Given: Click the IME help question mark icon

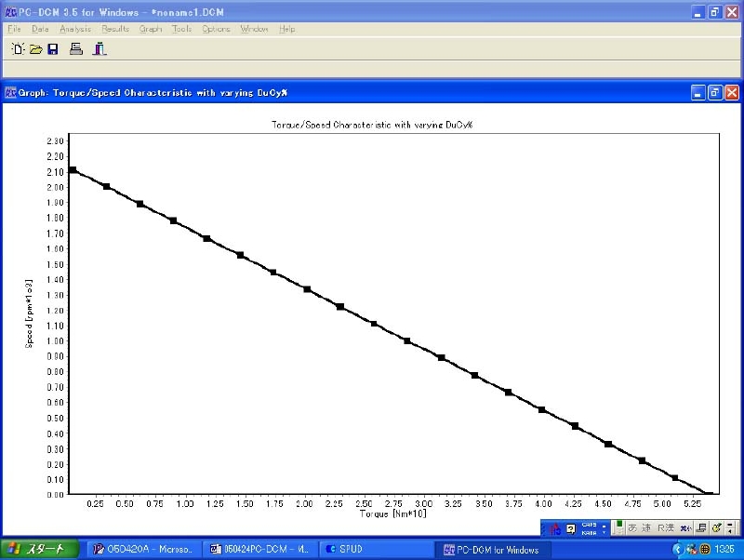Looking at the screenshot, I should (571, 528).
